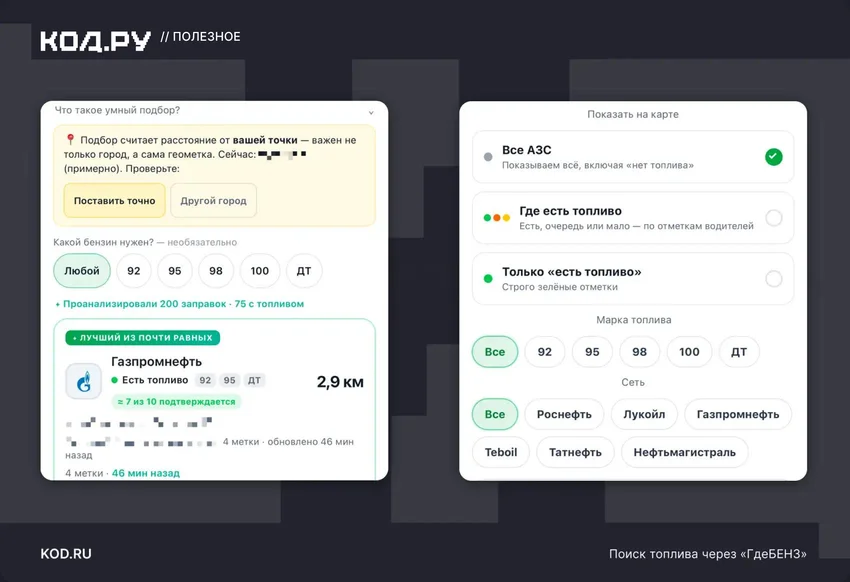Viewport: 850px width, 582px height.
Task: Filter by Нефтьмагистраль network
Action: coord(685,452)
